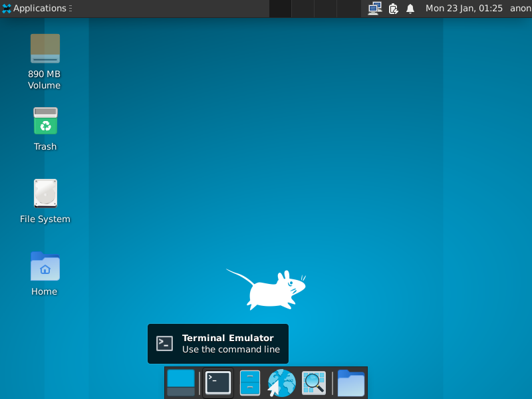Screen dimensions: 532x399
Task: Click the 'Home' label text
Action: 45,291
